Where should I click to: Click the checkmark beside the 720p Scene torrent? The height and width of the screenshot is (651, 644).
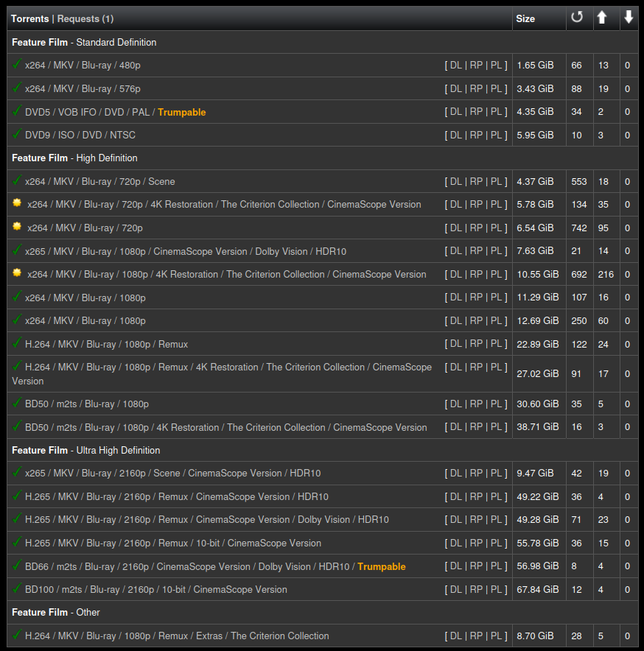pyautogui.click(x=17, y=180)
